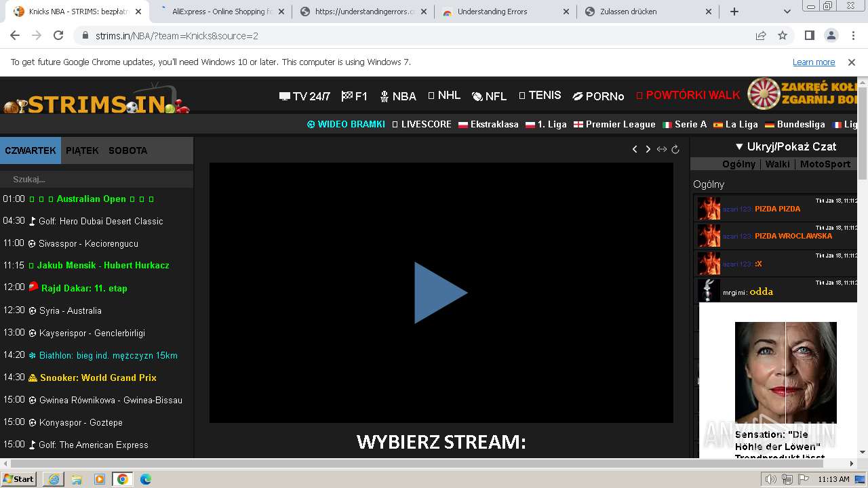Focus the Szukaj search field
Image resolution: width=868 pixels, height=488 pixels.
pyautogui.click(x=96, y=180)
